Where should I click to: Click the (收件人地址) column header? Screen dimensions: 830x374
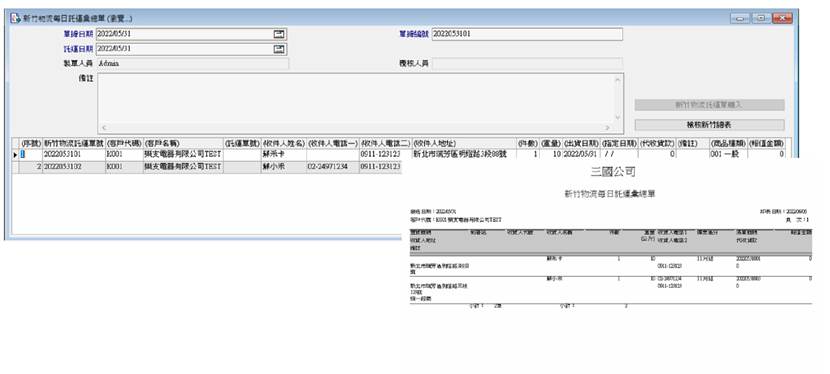point(464,144)
